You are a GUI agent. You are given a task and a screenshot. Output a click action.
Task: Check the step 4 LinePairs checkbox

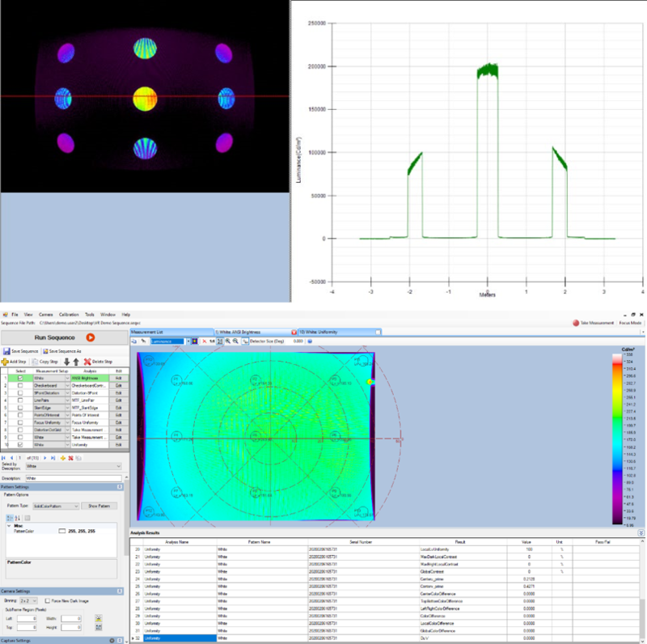[x=20, y=400]
